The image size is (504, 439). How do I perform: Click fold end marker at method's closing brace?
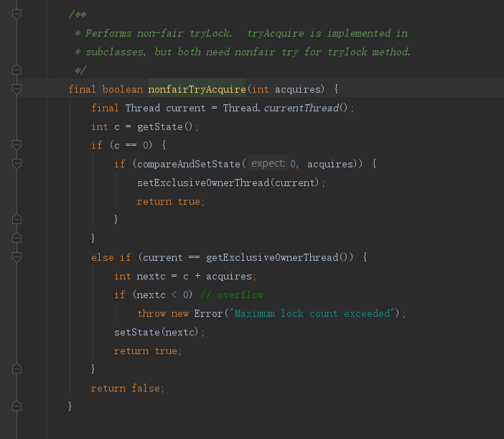click(17, 407)
